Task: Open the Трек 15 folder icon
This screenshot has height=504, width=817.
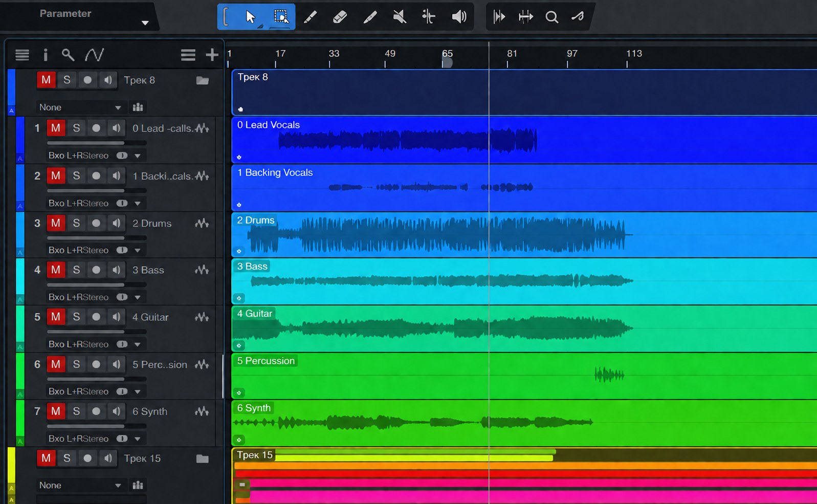Action: [x=203, y=458]
